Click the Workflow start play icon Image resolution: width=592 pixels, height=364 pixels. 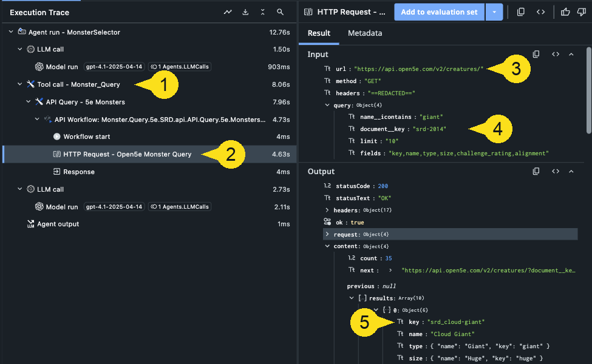56,136
